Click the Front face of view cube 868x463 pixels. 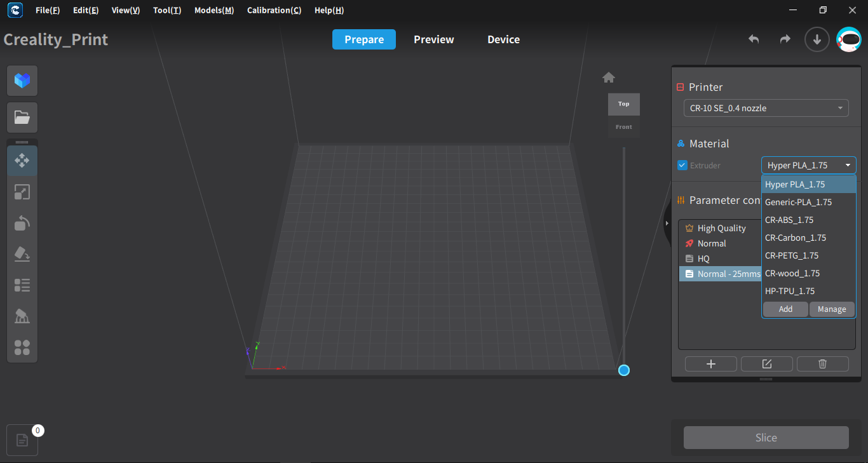pyautogui.click(x=624, y=127)
